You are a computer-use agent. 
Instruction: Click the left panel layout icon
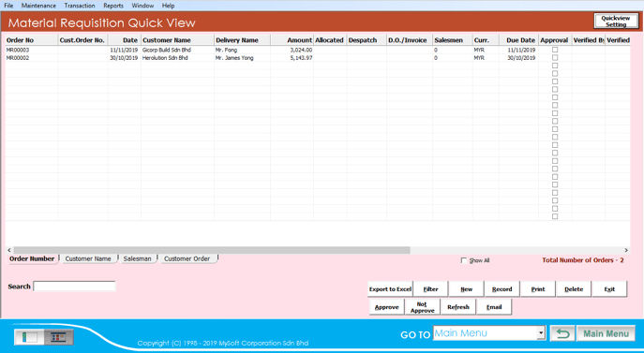(x=29, y=337)
